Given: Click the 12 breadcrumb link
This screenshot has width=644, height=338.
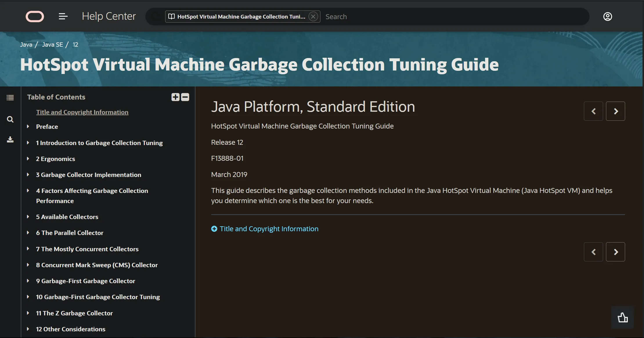Looking at the screenshot, I should coord(75,45).
